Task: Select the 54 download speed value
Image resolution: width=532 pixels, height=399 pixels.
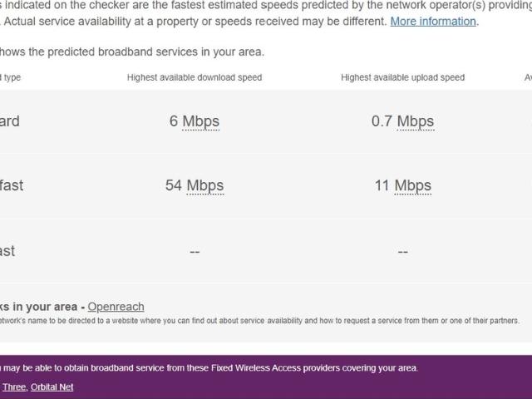Action: 174,185
